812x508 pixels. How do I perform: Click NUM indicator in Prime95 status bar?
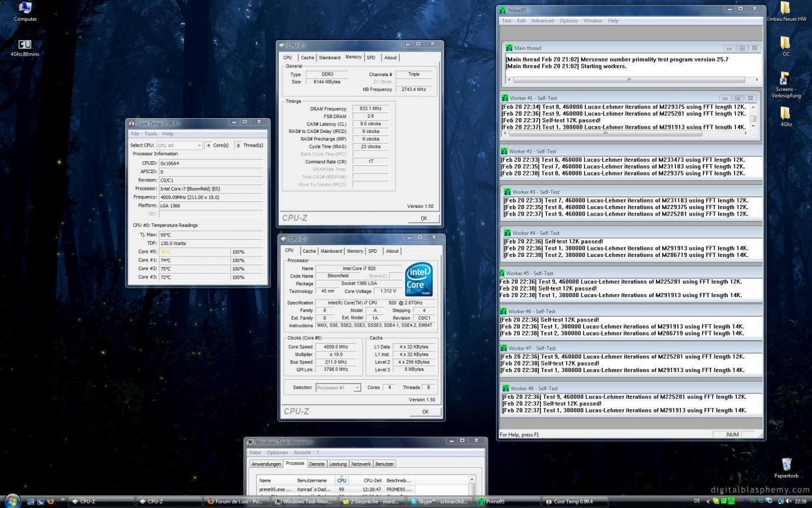coord(733,434)
